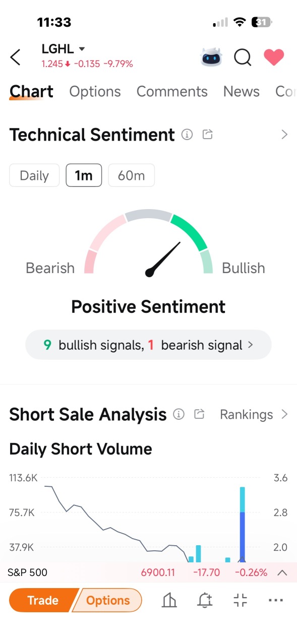This screenshot has height=644, width=297.
Task: Open the price alert bell icon
Action: pos(205,600)
